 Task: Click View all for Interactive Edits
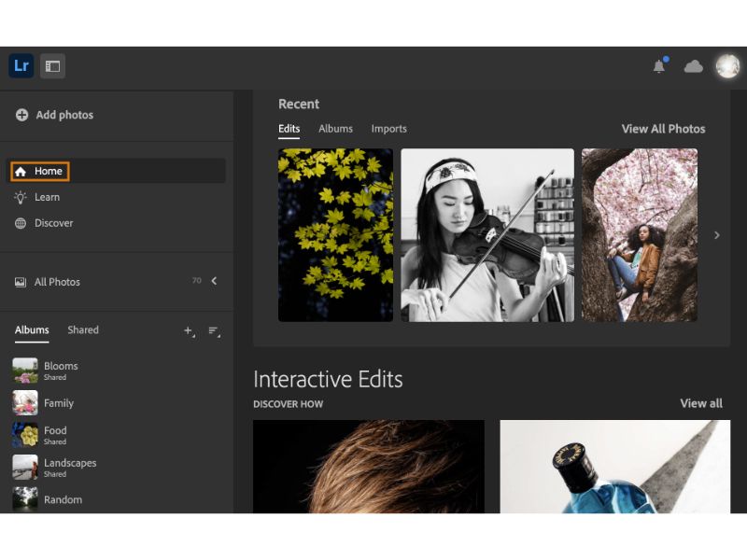pyautogui.click(x=700, y=403)
